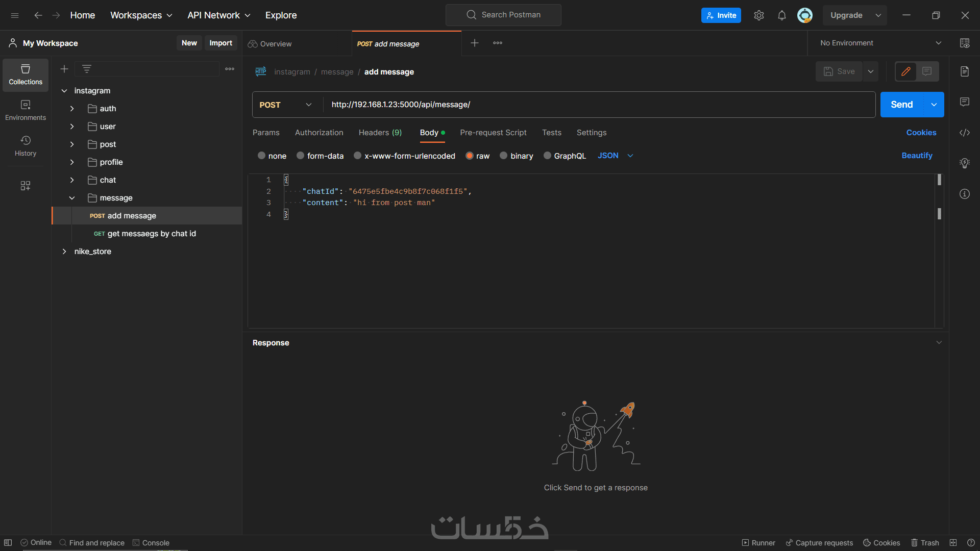Open Trash in the status bar
The width and height of the screenshot is (980, 551).
click(925, 543)
